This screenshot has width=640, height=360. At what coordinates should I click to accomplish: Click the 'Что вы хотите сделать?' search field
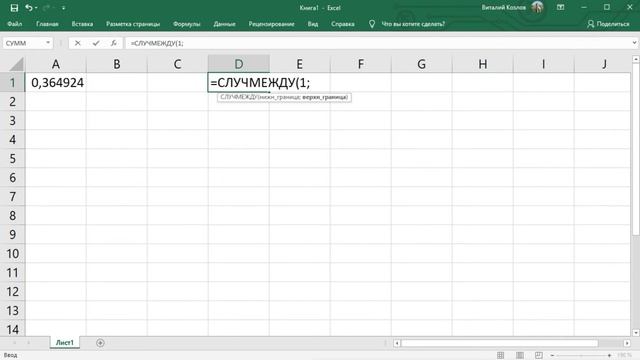coord(413,24)
